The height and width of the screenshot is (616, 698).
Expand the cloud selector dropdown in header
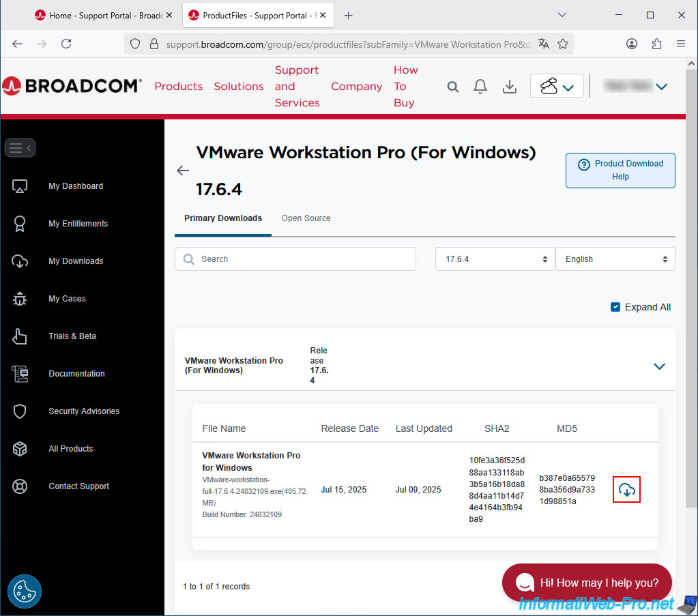coord(557,86)
